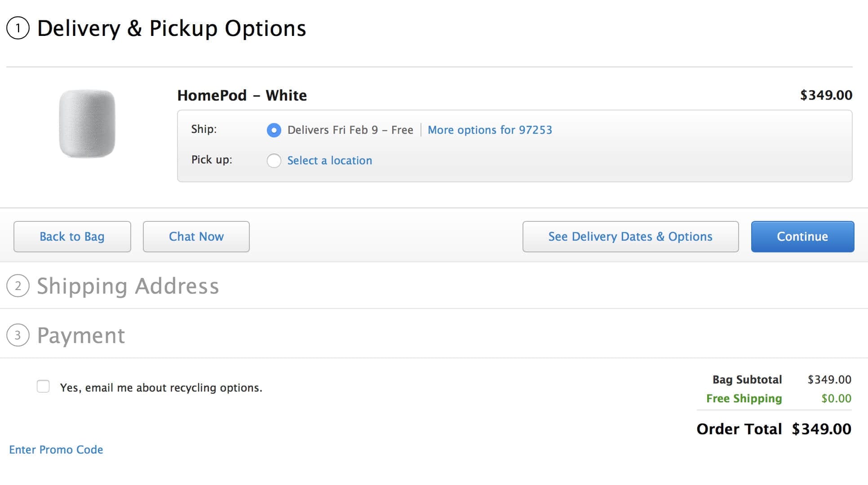Screen dimensions: 868x485
Task: Select the Pick up radio button
Action: coord(274,160)
